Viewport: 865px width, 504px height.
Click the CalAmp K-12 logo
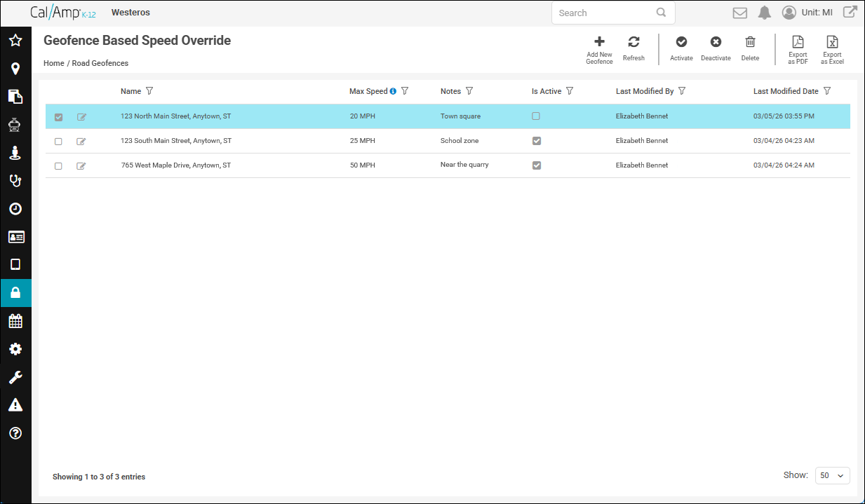click(63, 13)
